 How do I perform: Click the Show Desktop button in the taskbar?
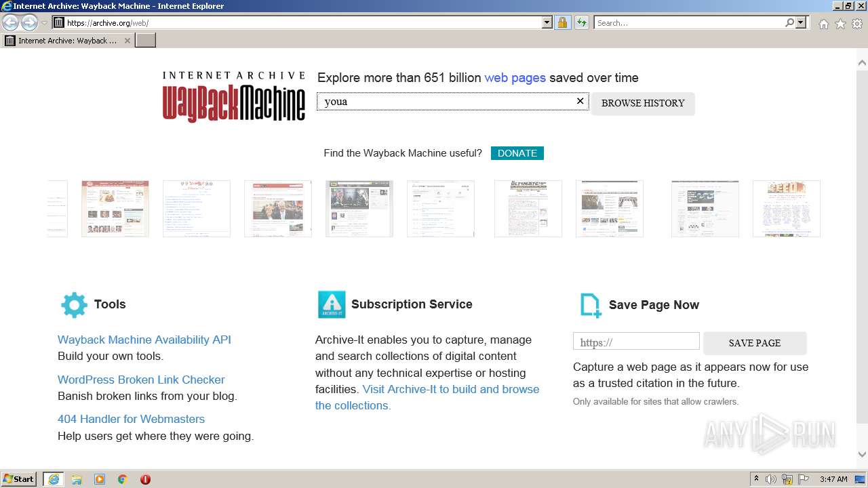click(x=861, y=479)
